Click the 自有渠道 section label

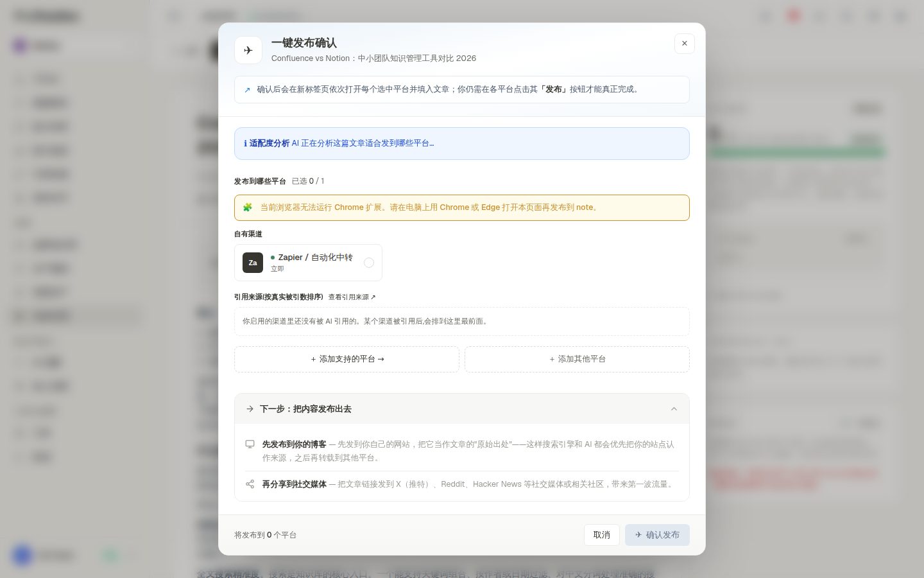pyautogui.click(x=248, y=234)
